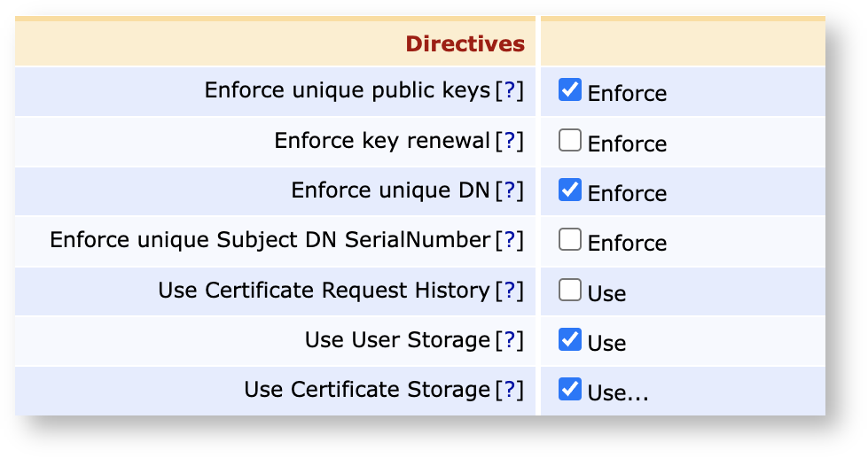The image size is (868, 458).
Task: Open help [?] for Enforce unique public keys
Action: pyautogui.click(x=509, y=90)
